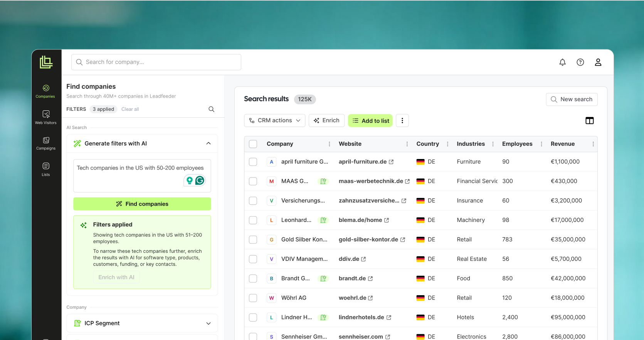Click the €17,000,000 revenue value
This screenshot has width=644, height=340.
[x=567, y=220]
